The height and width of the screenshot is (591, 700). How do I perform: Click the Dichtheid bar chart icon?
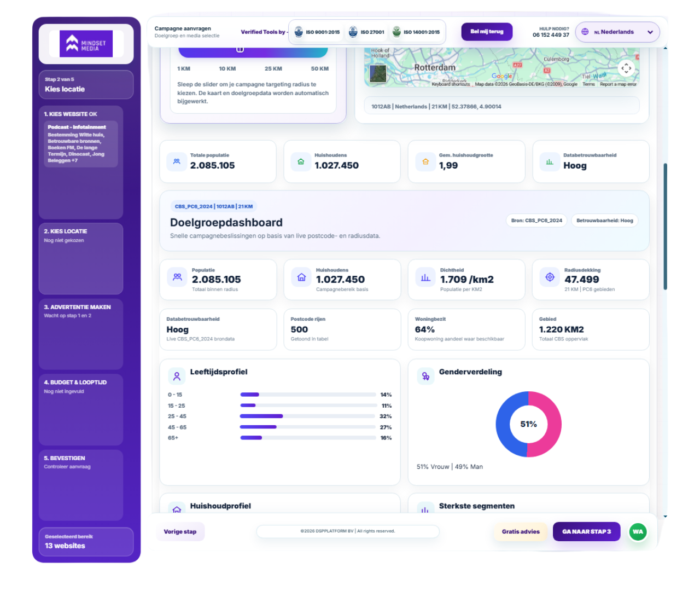[425, 277]
